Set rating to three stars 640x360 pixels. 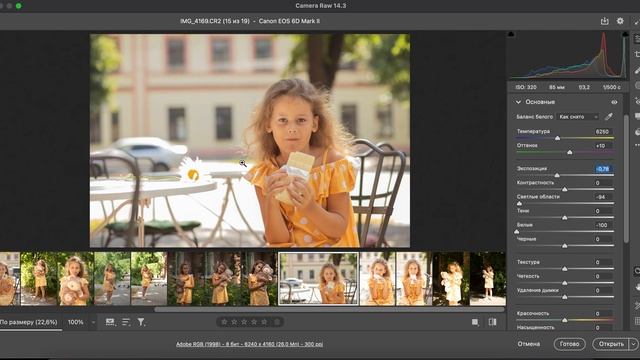click(x=244, y=322)
